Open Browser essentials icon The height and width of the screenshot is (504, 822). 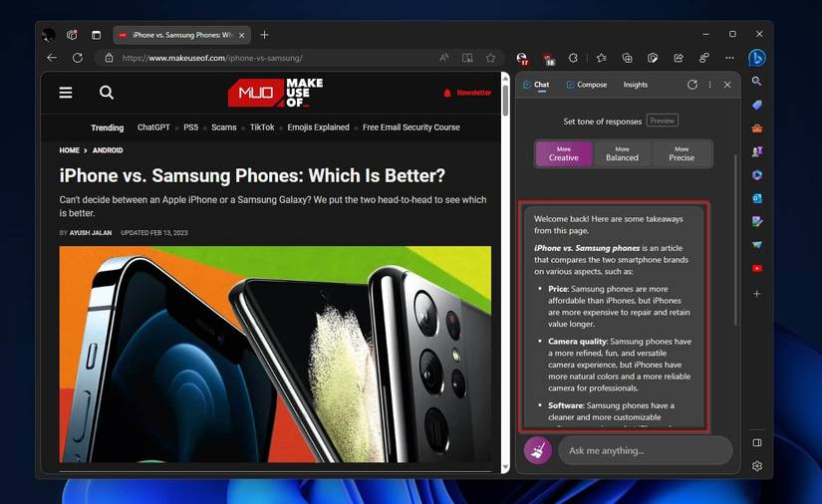pos(653,58)
